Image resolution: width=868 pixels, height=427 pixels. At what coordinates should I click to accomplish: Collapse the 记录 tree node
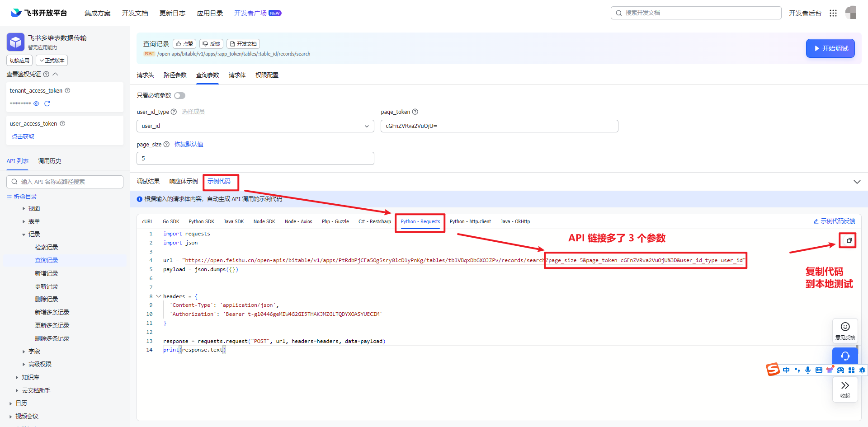(x=24, y=235)
